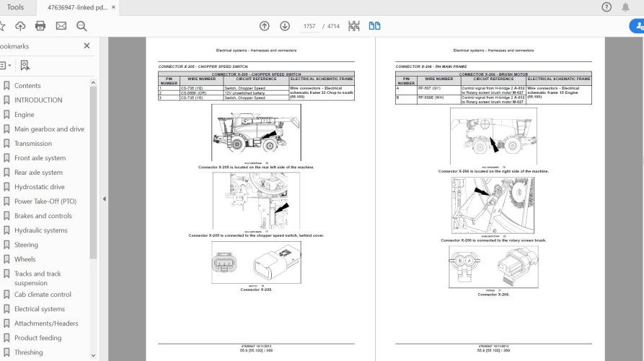Open Main gearbox and drive bookmark
The width and height of the screenshot is (644, 361).
click(49, 129)
